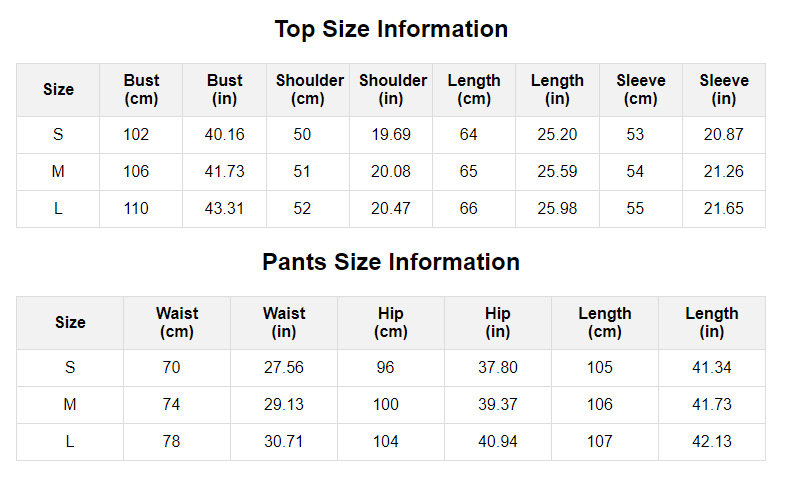Click the 42.13 pants length cell
The width and height of the screenshot is (804, 480).
click(x=711, y=442)
